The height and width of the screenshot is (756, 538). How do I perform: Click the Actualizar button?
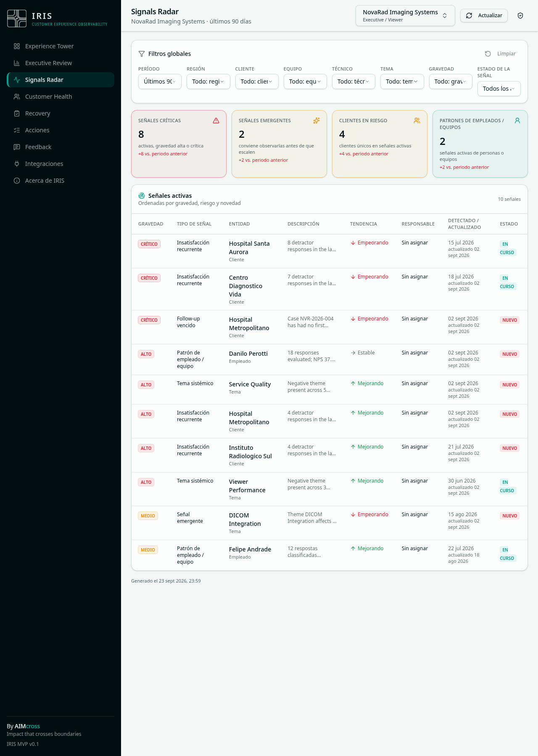pos(484,16)
